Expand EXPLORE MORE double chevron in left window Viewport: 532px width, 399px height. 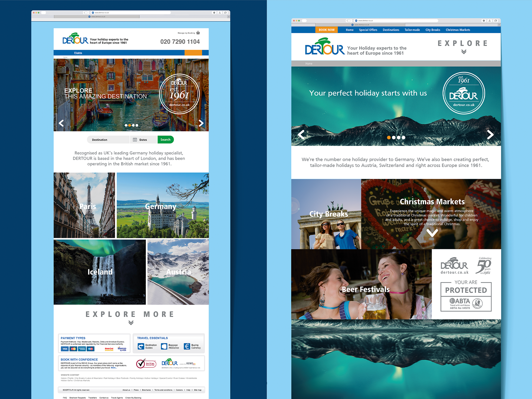click(x=131, y=323)
